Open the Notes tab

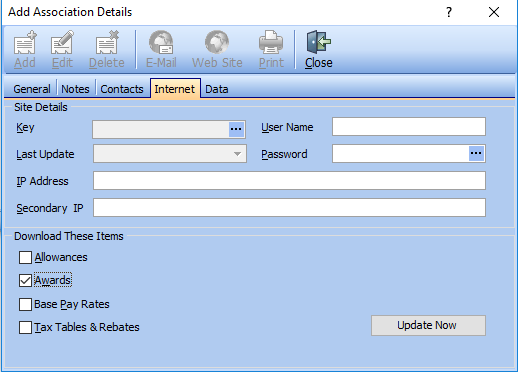point(75,89)
